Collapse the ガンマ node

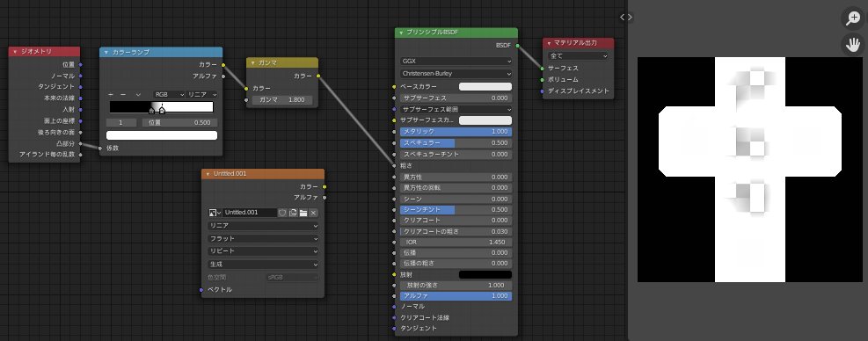[x=252, y=63]
